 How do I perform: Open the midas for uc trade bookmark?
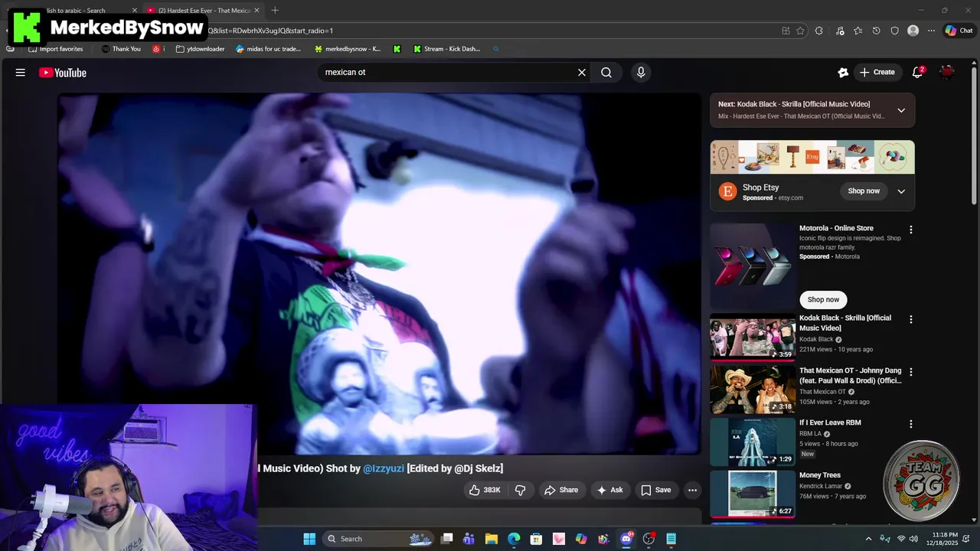pyautogui.click(x=269, y=49)
